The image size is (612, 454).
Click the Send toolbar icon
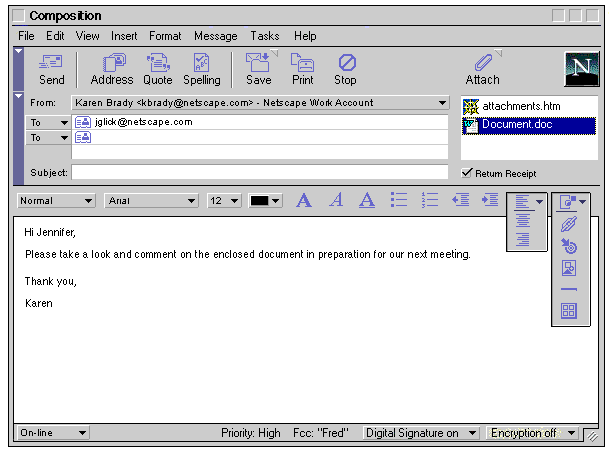(x=51, y=68)
